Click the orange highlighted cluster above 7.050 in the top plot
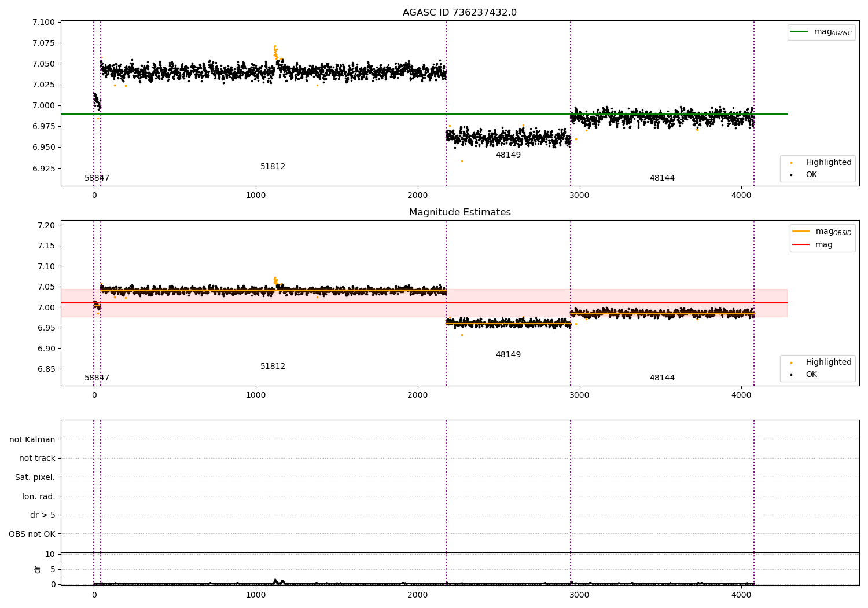The height and width of the screenshot is (608, 868). pos(275,52)
